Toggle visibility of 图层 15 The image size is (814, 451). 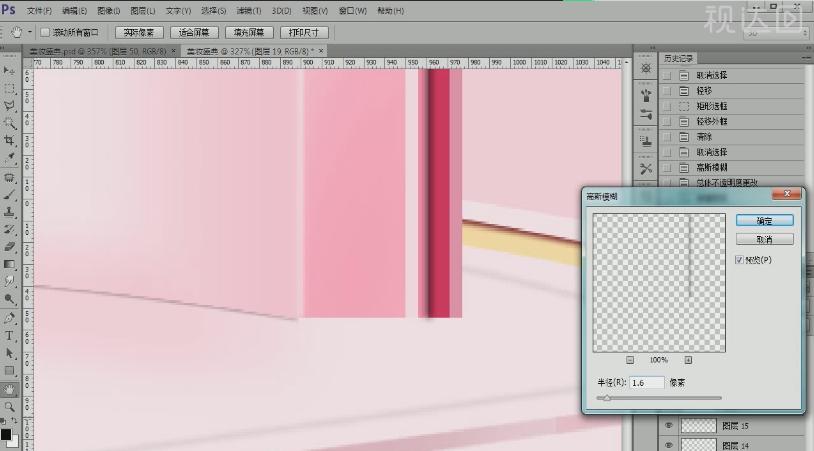click(669, 426)
